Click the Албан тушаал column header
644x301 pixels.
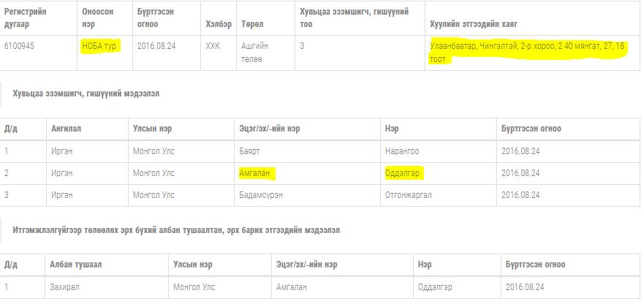pyautogui.click(x=74, y=264)
